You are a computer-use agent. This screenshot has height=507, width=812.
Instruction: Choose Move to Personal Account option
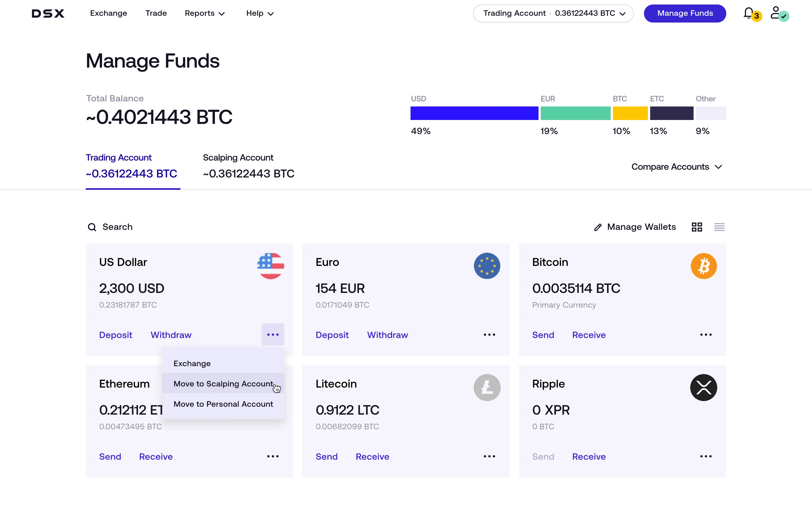[223, 404]
